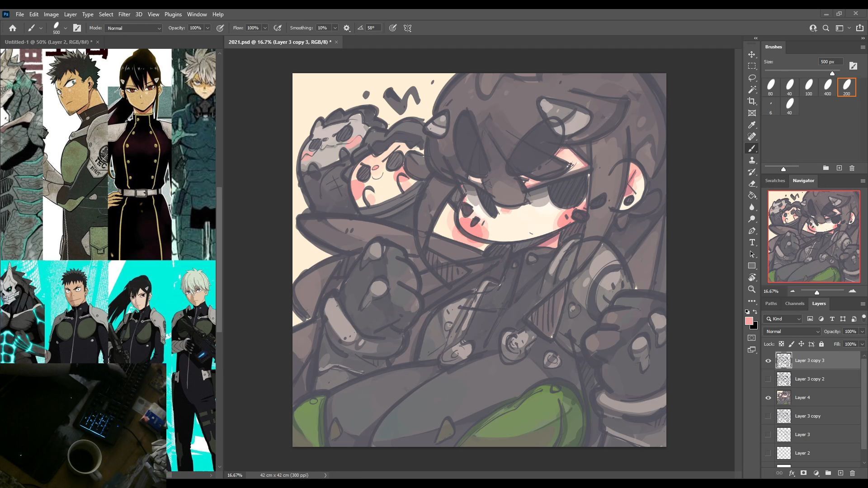This screenshot has height=488, width=868.
Task: Create a new layer in Layers panel
Action: point(840,473)
